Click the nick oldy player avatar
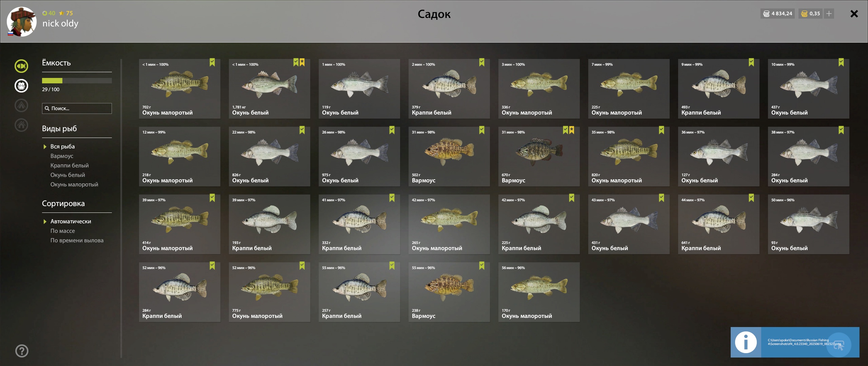Image resolution: width=868 pixels, height=366 pixels. pos(22,22)
